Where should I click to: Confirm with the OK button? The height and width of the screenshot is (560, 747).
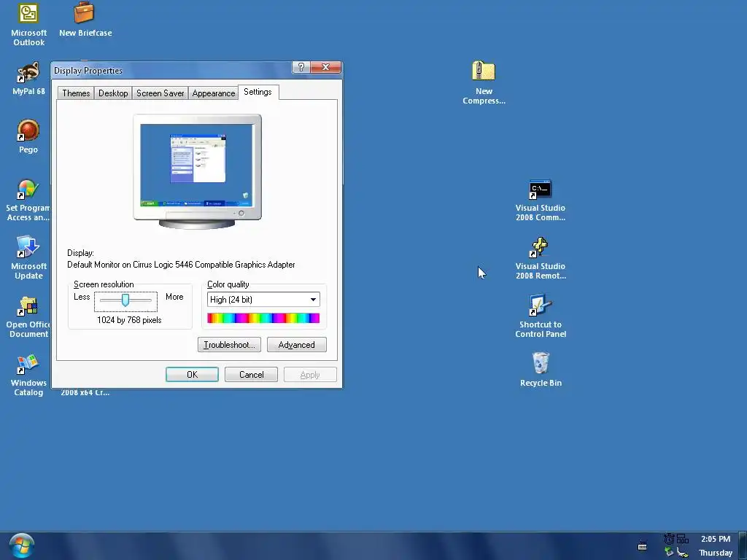[x=192, y=375]
